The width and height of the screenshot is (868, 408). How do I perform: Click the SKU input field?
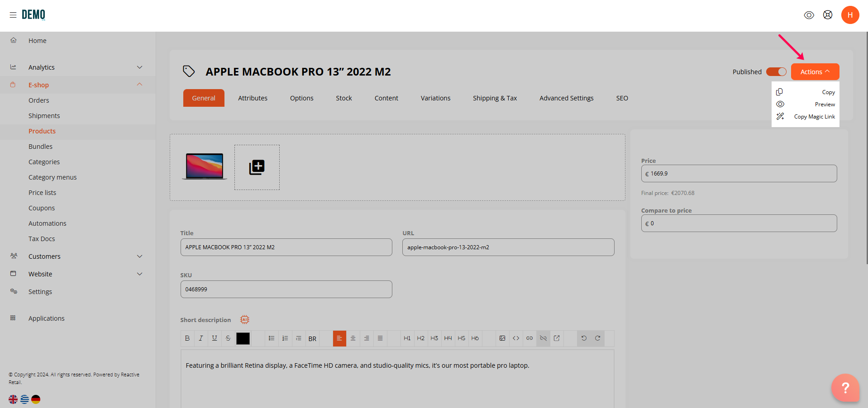point(286,289)
